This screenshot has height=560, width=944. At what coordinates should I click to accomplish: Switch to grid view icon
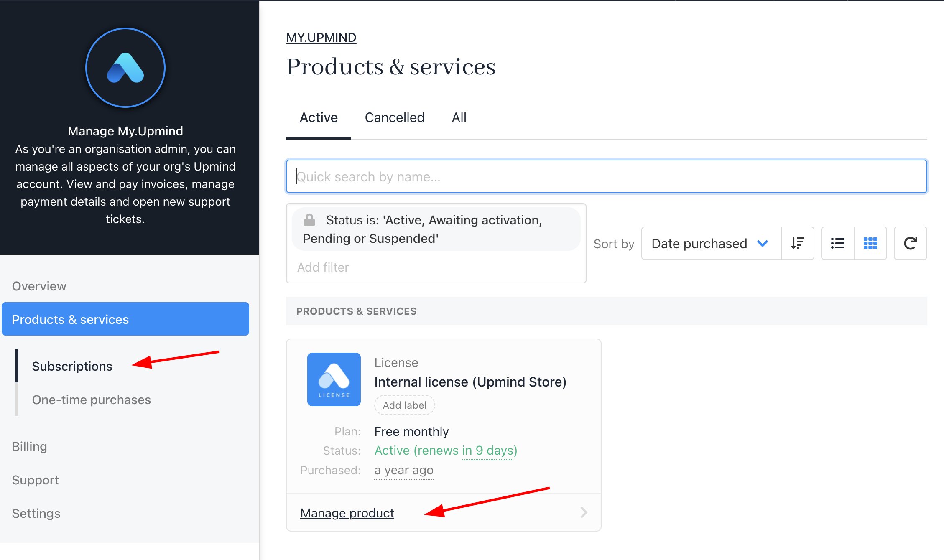pos(870,243)
